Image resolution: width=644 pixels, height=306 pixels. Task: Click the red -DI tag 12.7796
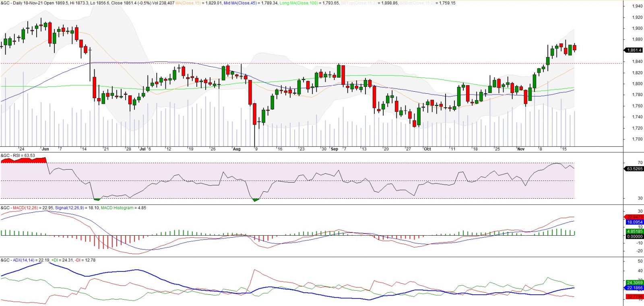coord(635,297)
